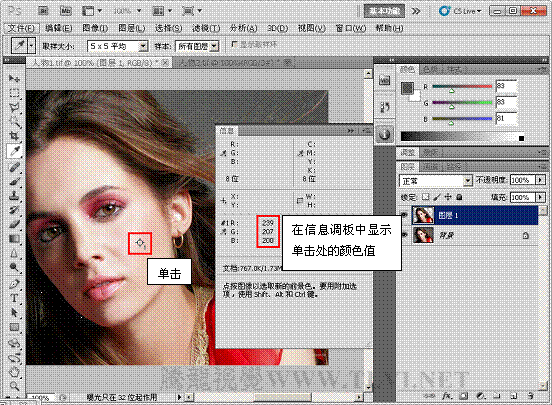Open the 滤镜(T) menu
The width and height of the screenshot is (552, 405).
(206, 28)
